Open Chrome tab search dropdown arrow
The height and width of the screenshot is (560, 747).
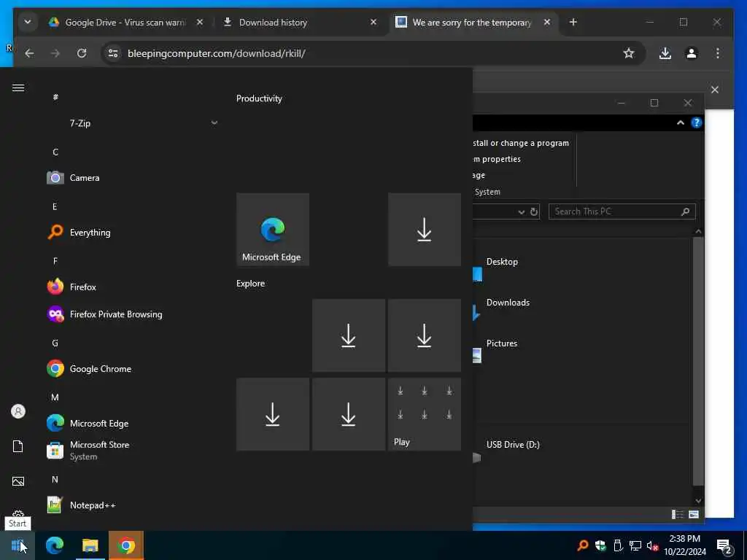coord(28,22)
